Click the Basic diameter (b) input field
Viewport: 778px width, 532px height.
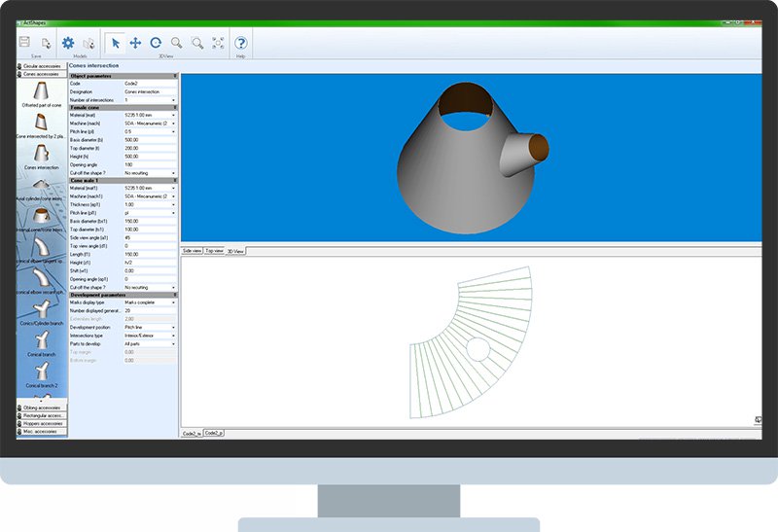[x=149, y=139]
